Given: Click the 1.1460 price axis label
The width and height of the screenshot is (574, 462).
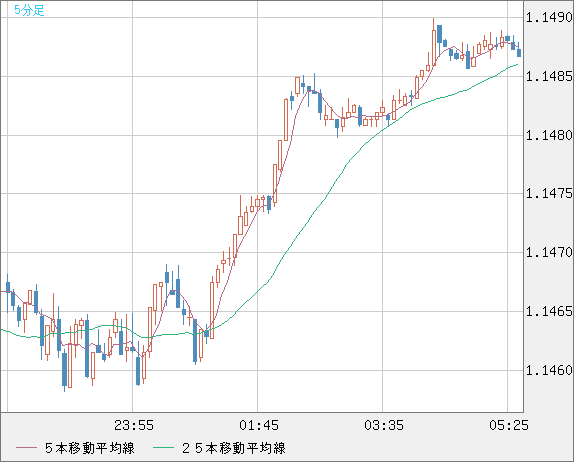Looking at the screenshot, I should [x=549, y=370].
